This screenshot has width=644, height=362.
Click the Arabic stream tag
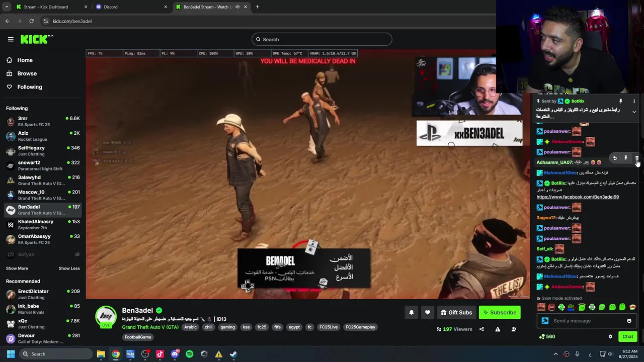tap(190, 327)
